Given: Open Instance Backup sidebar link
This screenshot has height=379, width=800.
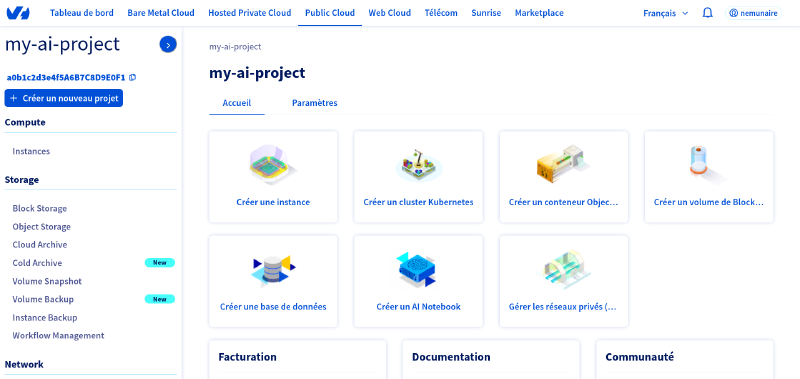Looking at the screenshot, I should pyautogui.click(x=45, y=318).
